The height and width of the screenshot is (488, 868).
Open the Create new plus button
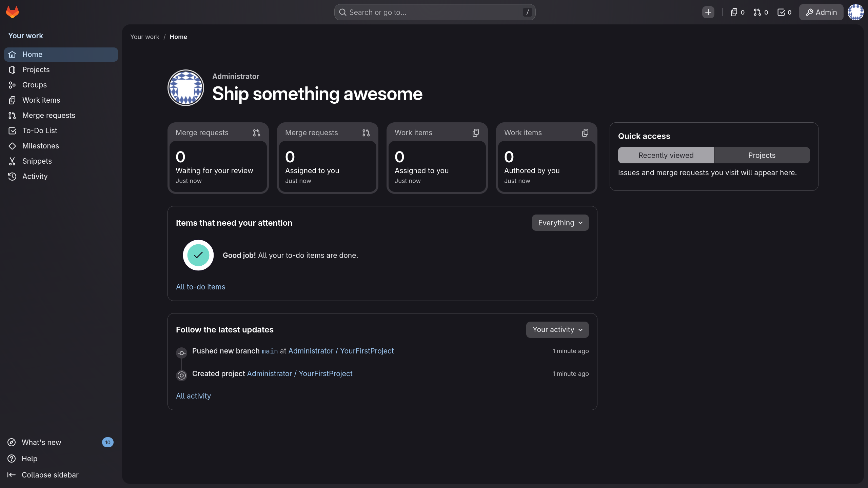(x=708, y=12)
